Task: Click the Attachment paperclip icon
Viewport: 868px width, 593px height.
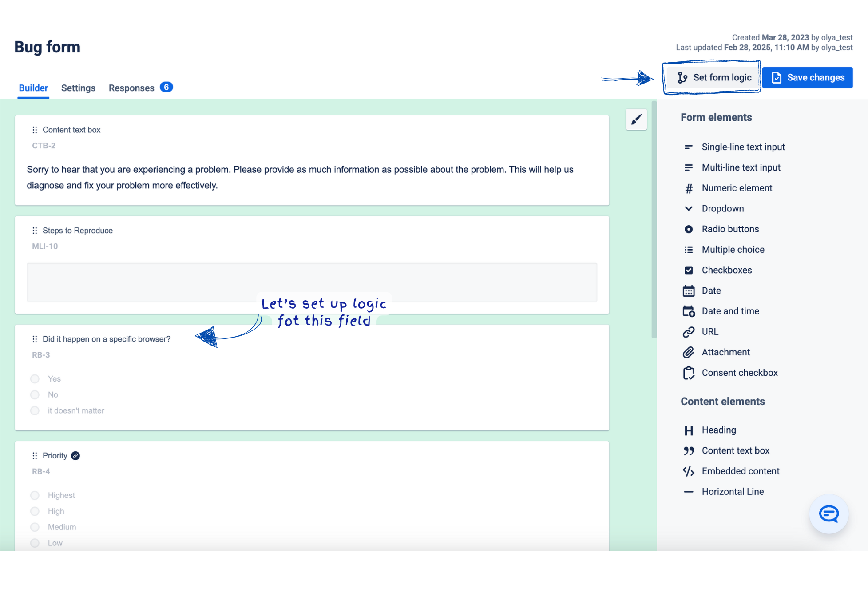Action: [x=688, y=352]
